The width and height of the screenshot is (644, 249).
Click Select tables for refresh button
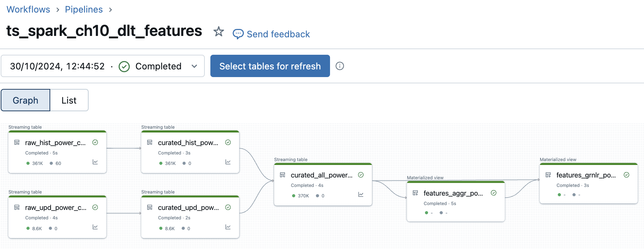click(x=270, y=66)
